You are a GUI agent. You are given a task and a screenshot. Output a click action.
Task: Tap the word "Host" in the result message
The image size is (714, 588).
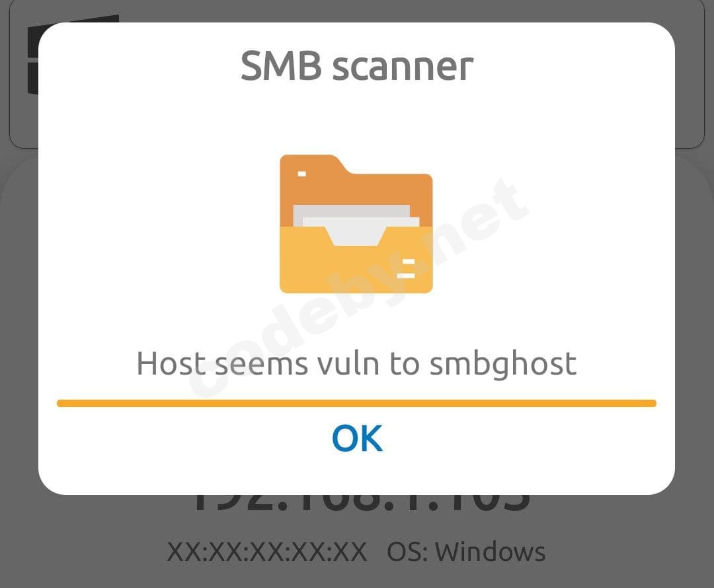[171, 363]
